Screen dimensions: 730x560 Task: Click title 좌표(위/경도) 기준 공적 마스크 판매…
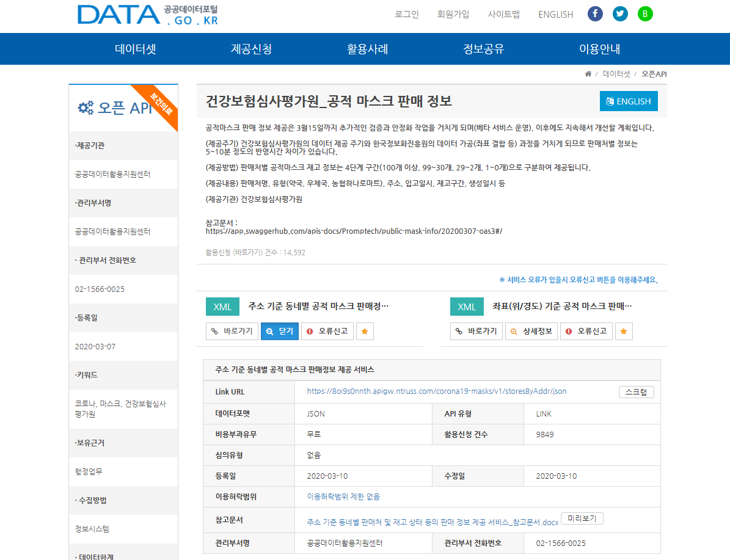pyautogui.click(x=563, y=306)
